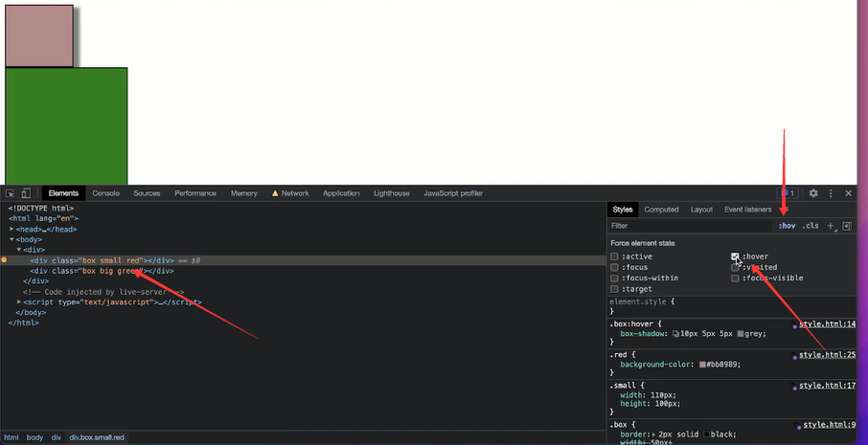The image size is (868, 445).
Task: Toggle the computed styles sidebar icon
Action: [x=847, y=226]
